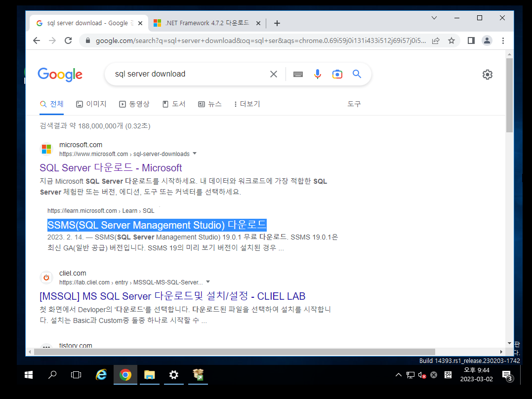Open [MSSQL] MS SQL Server CLIEL LAB result

[x=172, y=296]
